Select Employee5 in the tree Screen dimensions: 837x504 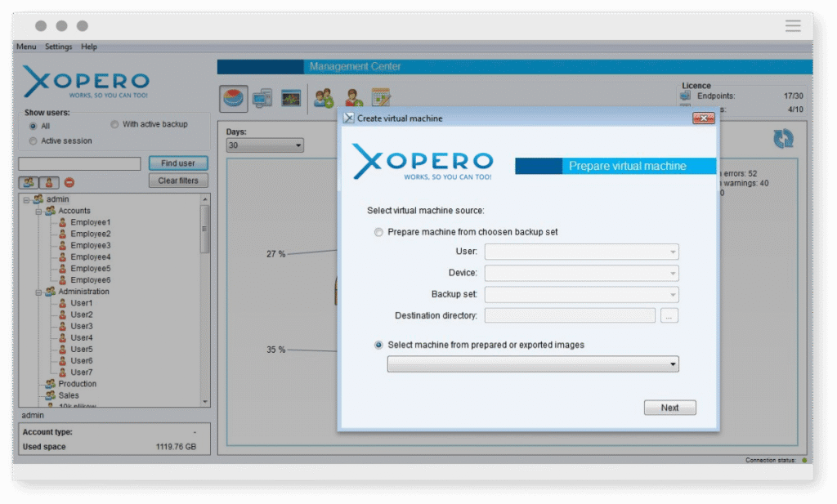click(91, 269)
